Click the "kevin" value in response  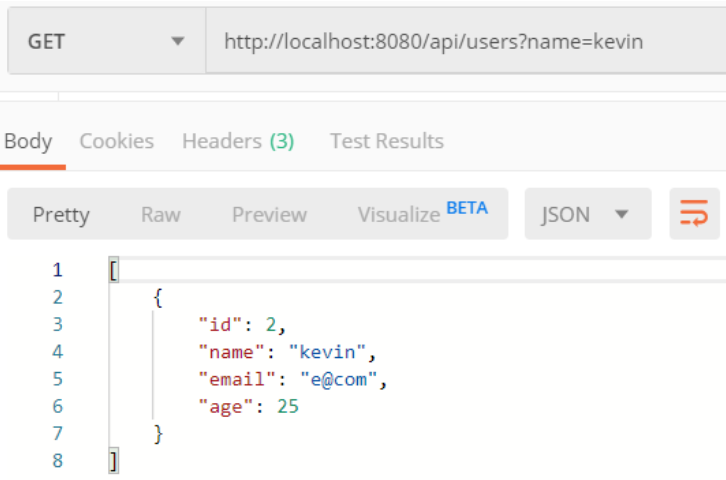pos(327,353)
